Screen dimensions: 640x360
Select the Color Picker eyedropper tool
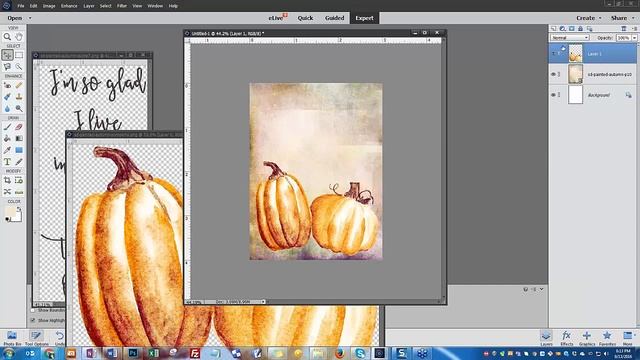(x=7, y=150)
